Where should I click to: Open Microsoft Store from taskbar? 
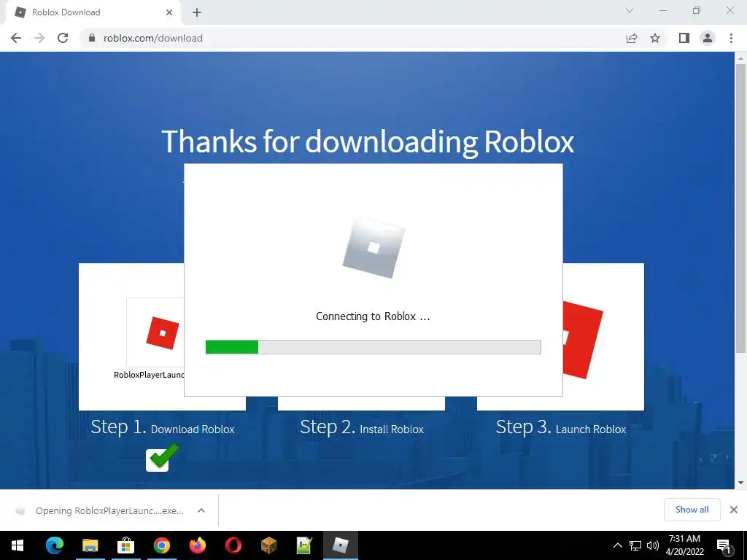pos(125,545)
